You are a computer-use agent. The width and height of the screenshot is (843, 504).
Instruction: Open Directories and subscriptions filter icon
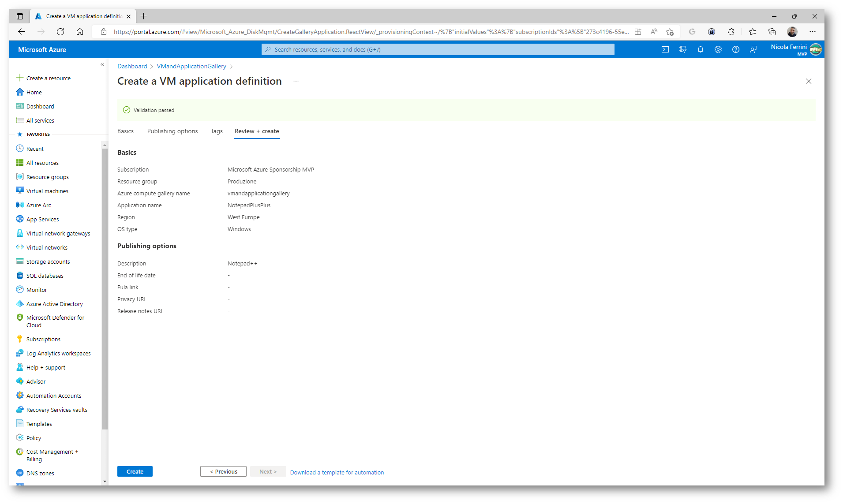coord(683,49)
